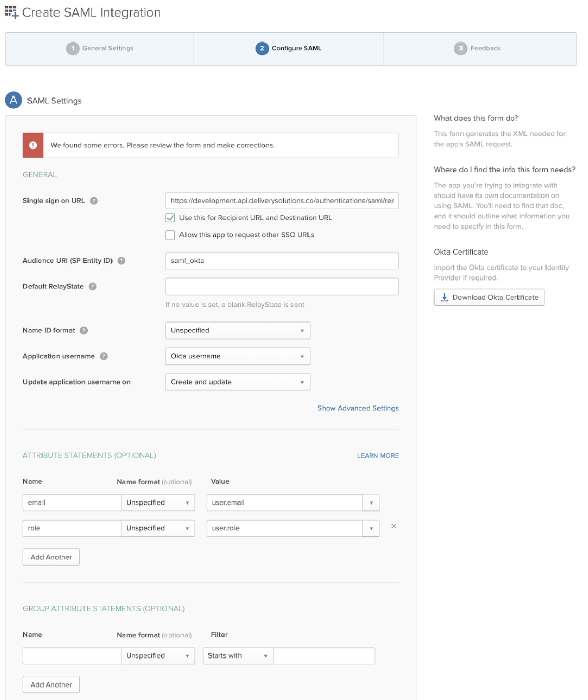Click the blue section A badge
The height and width of the screenshot is (700, 588).
point(13,100)
